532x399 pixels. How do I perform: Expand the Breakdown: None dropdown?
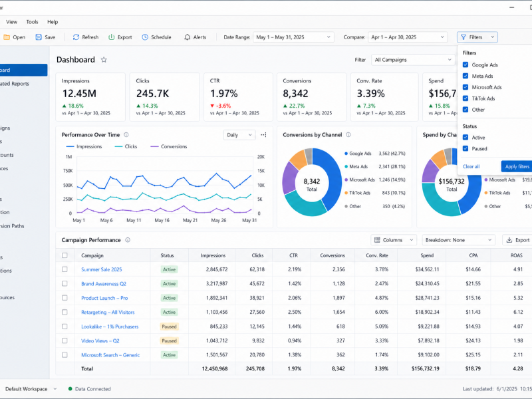pos(458,240)
